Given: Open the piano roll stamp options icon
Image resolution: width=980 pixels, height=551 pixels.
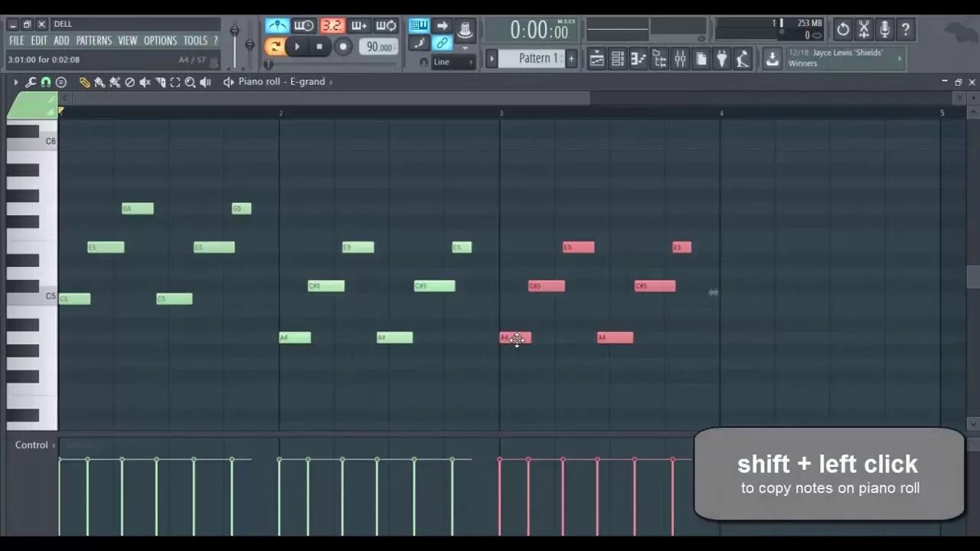Looking at the screenshot, I should click(x=61, y=82).
